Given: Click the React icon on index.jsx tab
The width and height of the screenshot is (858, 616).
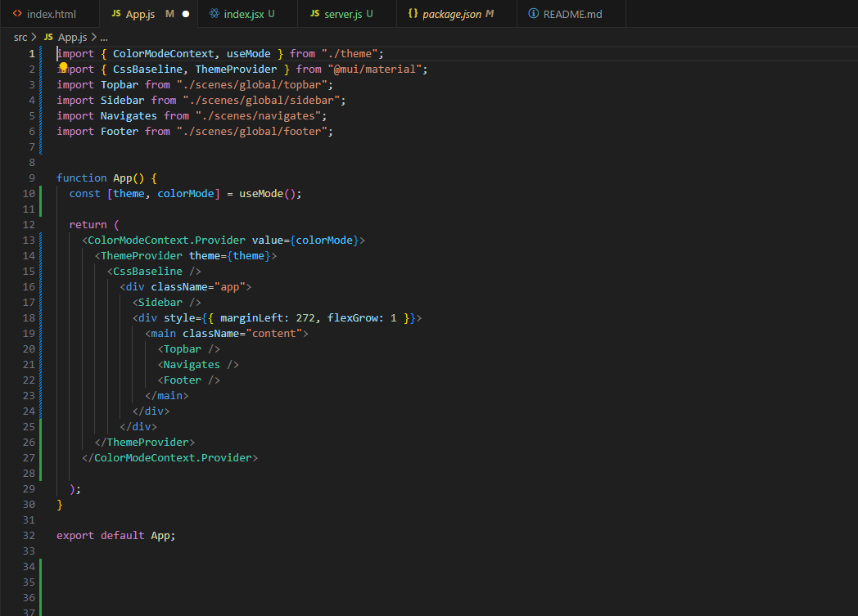Looking at the screenshot, I should [214, 14].
